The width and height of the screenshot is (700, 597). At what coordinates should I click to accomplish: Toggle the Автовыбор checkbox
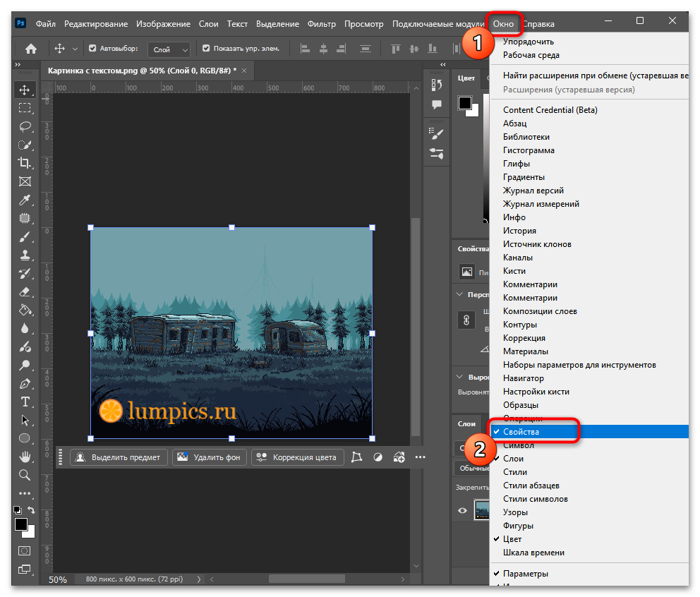[x=92, y=48]
